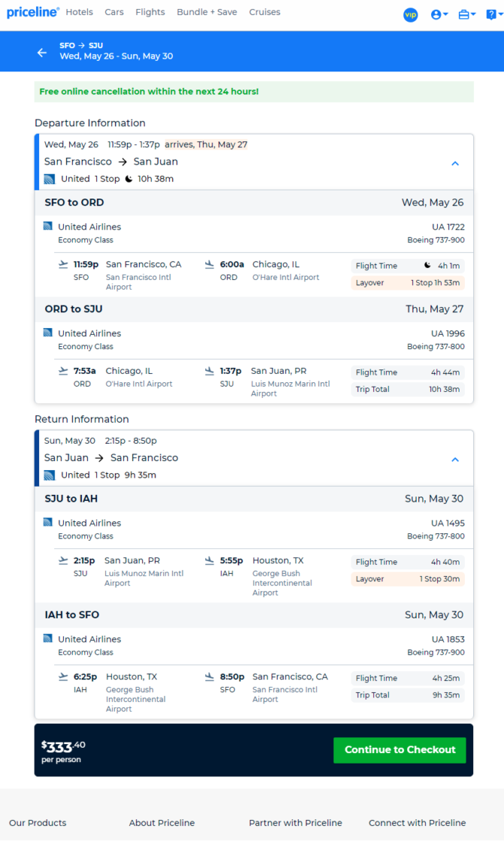The image size is (504, 841).
Task: Click Connect with Priceline footer heading
Action: point(417,823)
